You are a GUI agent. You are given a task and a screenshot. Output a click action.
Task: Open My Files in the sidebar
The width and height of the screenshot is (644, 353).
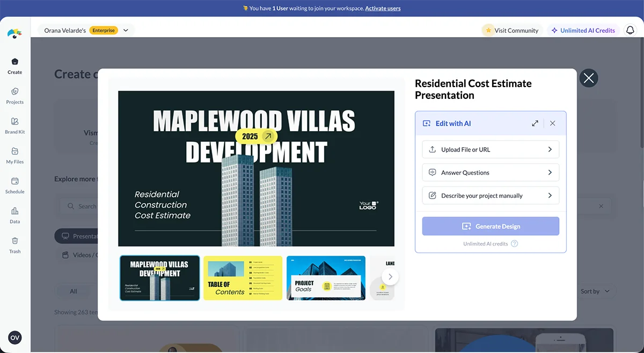(14, 156)
